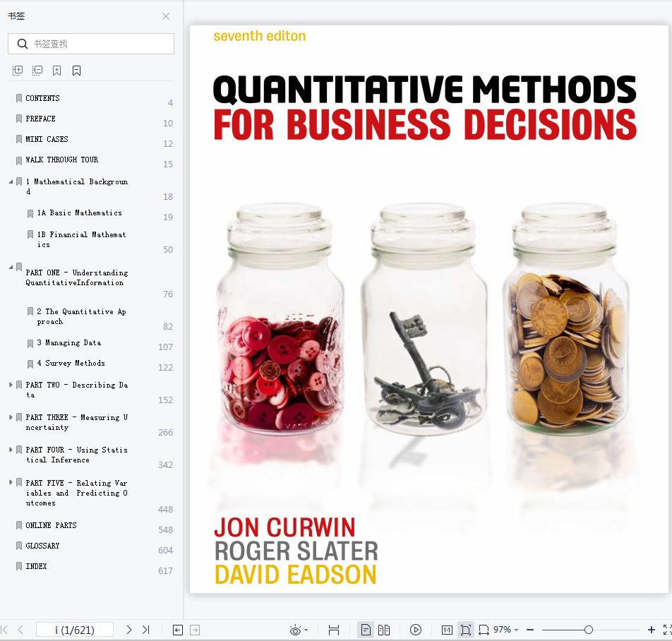Open the ONLINE PARTS bookmark

pyautogui.click(x=51, y=525)
